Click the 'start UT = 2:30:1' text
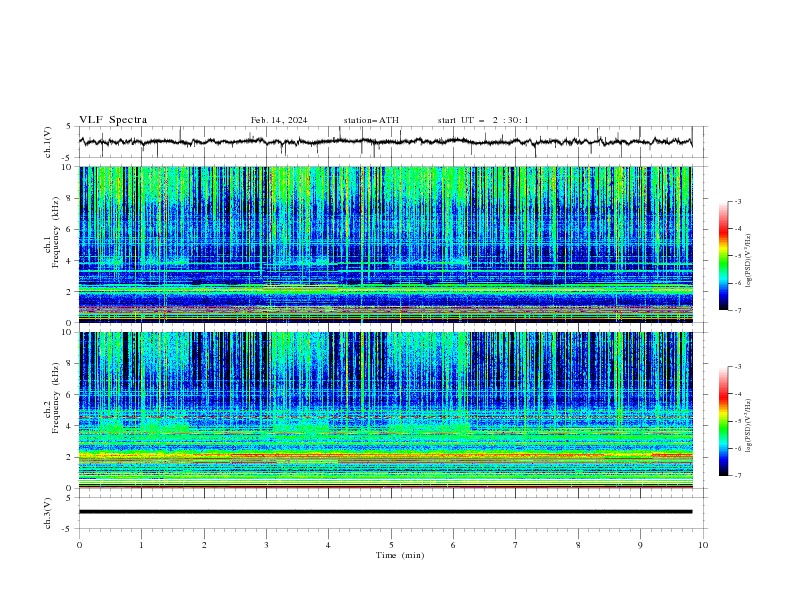Screen dimensions: 792x612 [x=483, y=120]
